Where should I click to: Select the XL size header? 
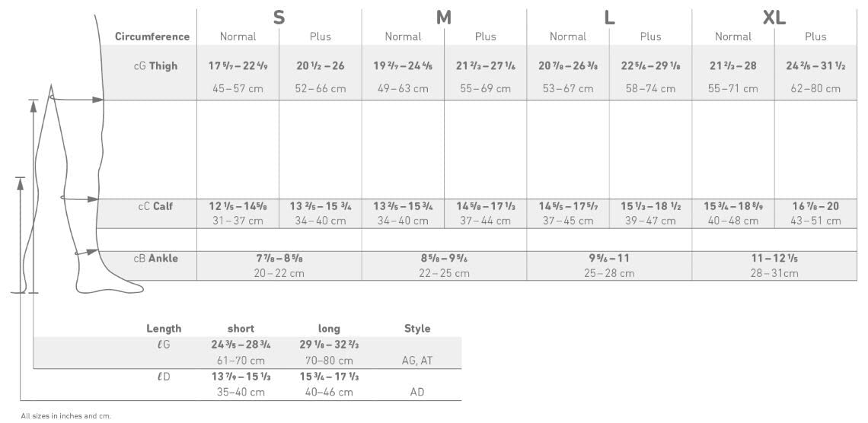(x=774, y=17)
